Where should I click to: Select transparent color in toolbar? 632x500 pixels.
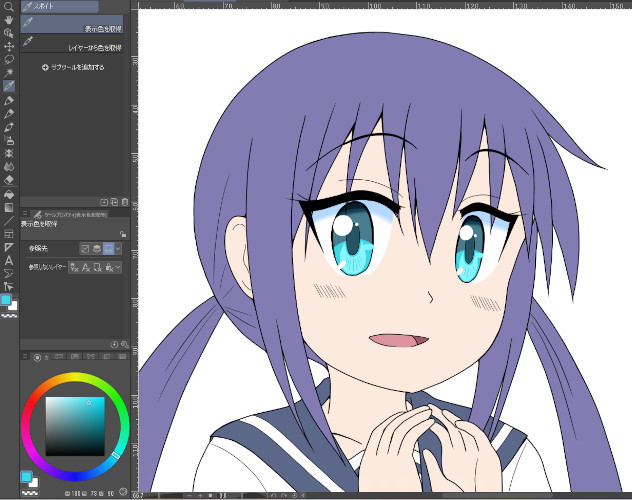9,316
